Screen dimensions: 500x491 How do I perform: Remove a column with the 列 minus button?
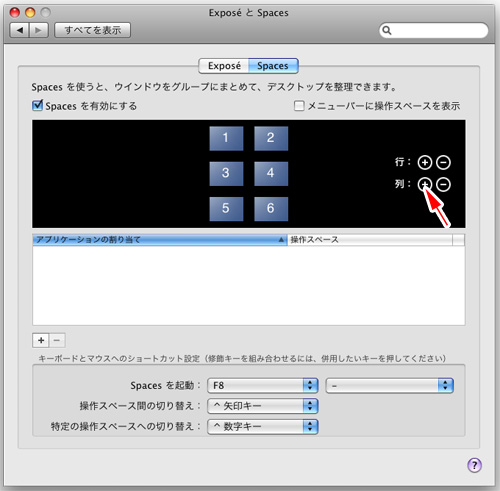click(443, 184)
